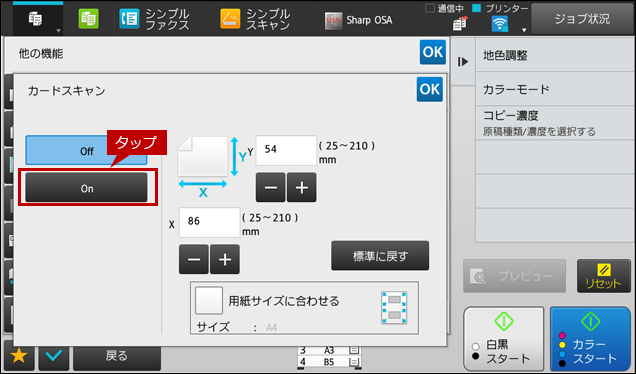Image resolution: width=636 pixels, height=374 pixels.
Task: Expand the status dropdown arrow beside Wi-Fi icon
Action: [524, 30]
